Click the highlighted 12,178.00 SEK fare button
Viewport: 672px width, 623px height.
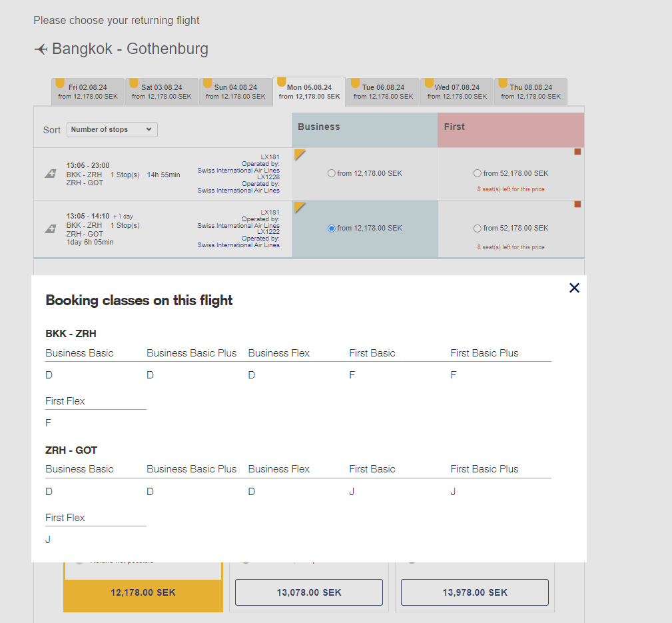click(x=143, y=592)
